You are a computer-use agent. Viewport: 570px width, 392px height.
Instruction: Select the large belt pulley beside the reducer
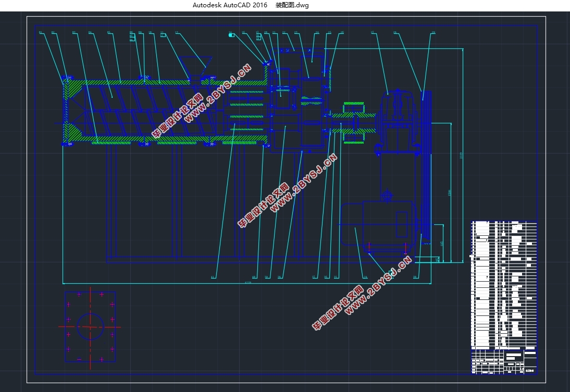point(426,167)
